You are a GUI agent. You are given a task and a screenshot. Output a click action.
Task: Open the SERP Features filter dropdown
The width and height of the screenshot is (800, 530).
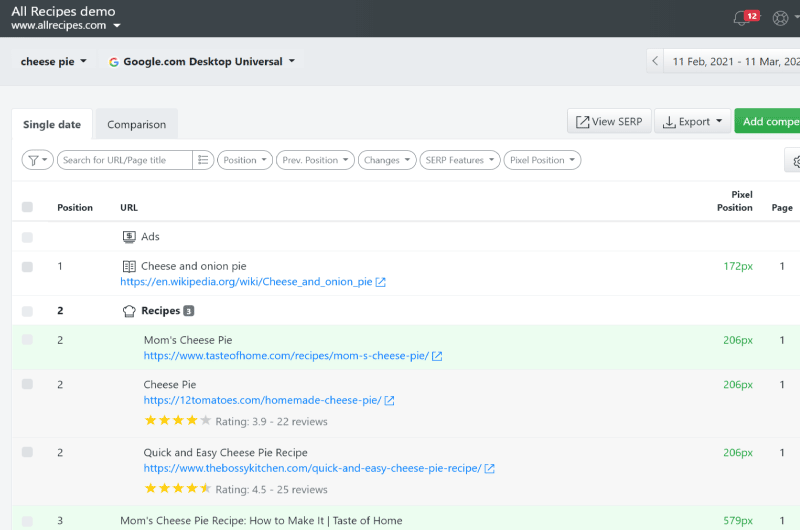[x=460, y=160]
